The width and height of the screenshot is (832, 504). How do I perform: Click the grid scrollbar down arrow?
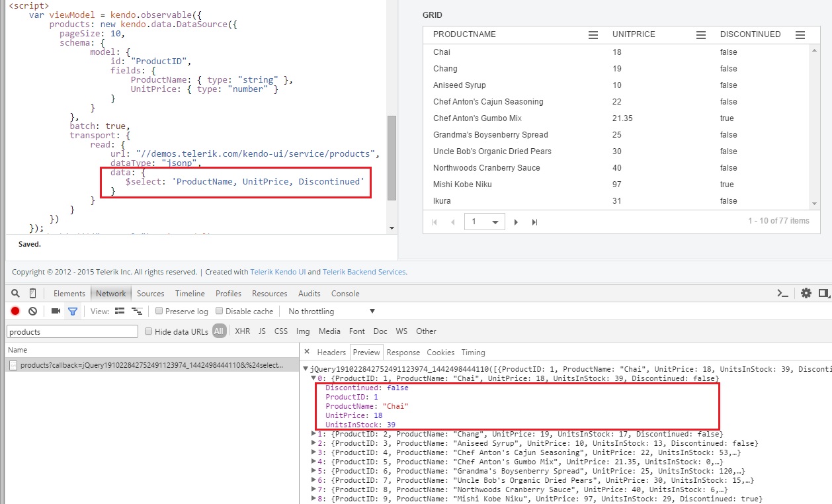(x=815, y=202)
